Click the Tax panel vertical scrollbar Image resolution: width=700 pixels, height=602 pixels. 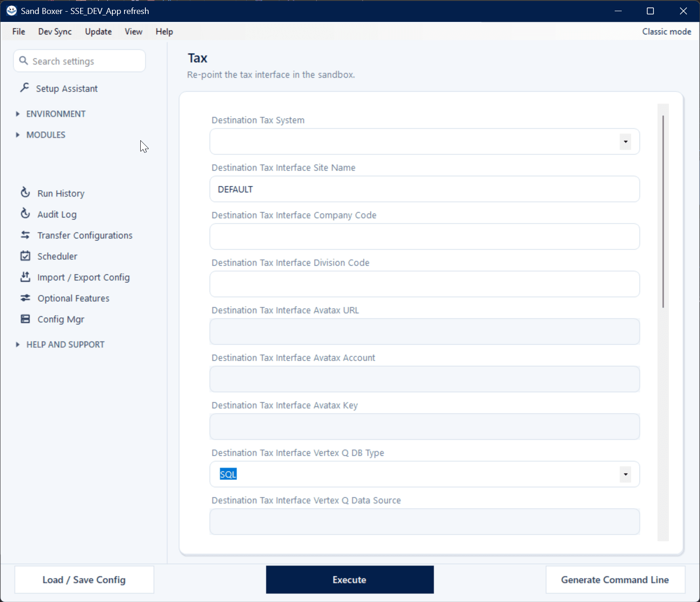coord(663,211)
